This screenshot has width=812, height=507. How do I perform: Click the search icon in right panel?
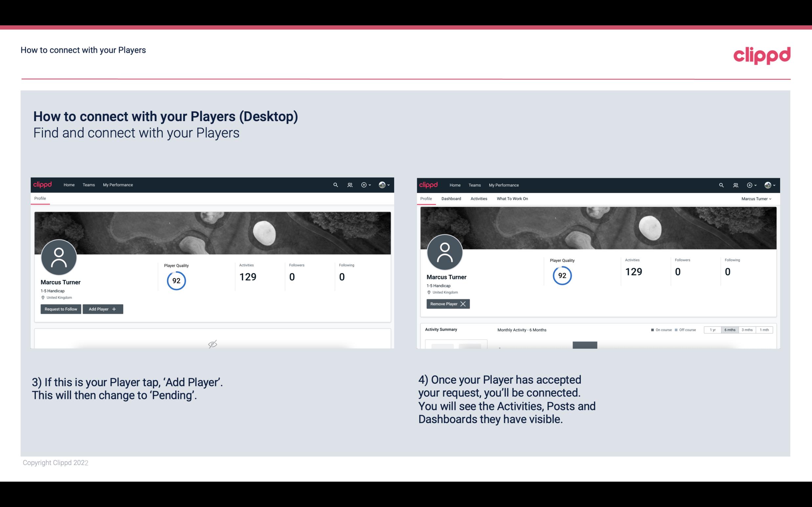[720, 185]
